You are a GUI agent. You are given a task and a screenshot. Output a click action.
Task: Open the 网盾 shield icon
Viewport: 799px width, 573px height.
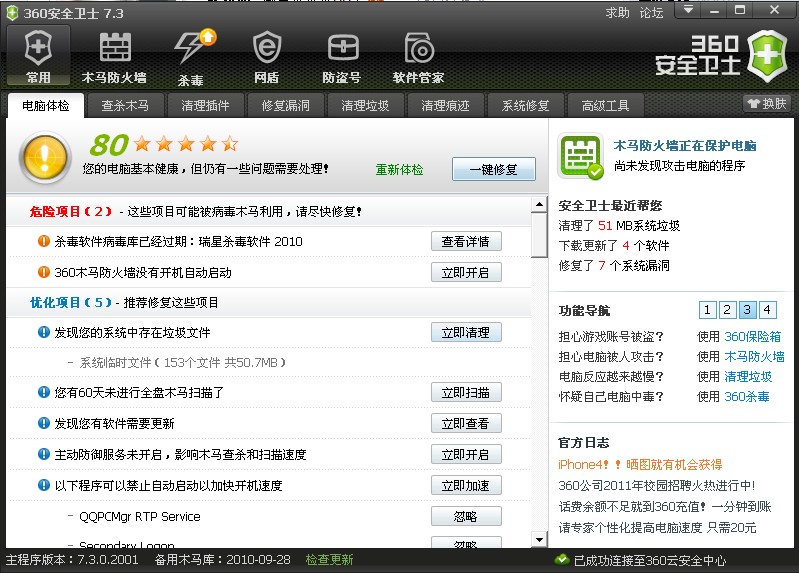click(x=267, y=57)
